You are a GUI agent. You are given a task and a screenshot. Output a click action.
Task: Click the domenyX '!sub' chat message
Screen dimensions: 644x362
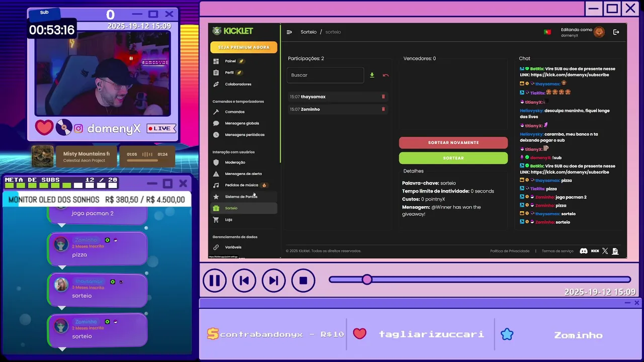pos(541,158)
